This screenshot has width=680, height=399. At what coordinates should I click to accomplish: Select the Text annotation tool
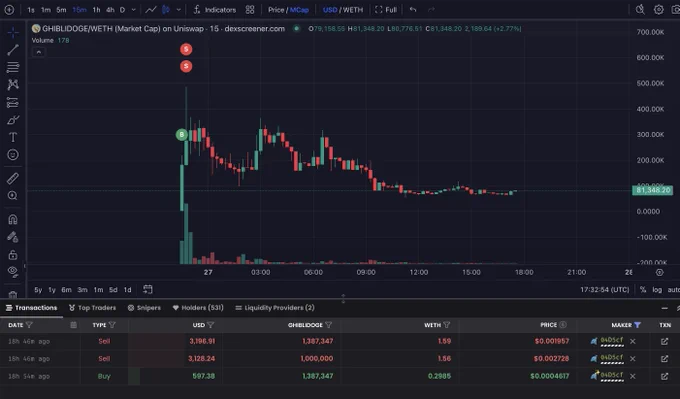13,137
